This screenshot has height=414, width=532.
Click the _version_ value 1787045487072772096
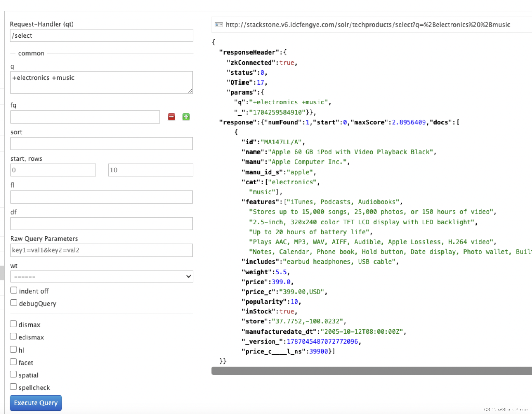[322, 341]
